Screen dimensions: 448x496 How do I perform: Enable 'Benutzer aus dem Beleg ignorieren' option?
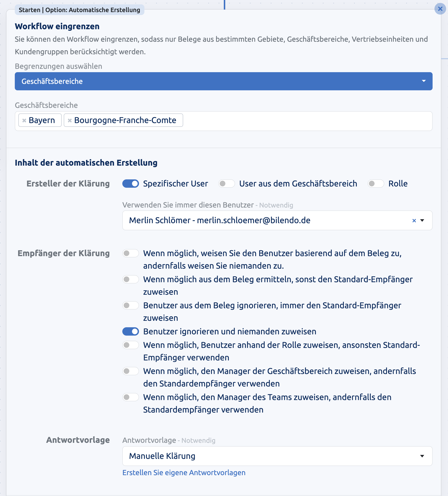point(130,305)
